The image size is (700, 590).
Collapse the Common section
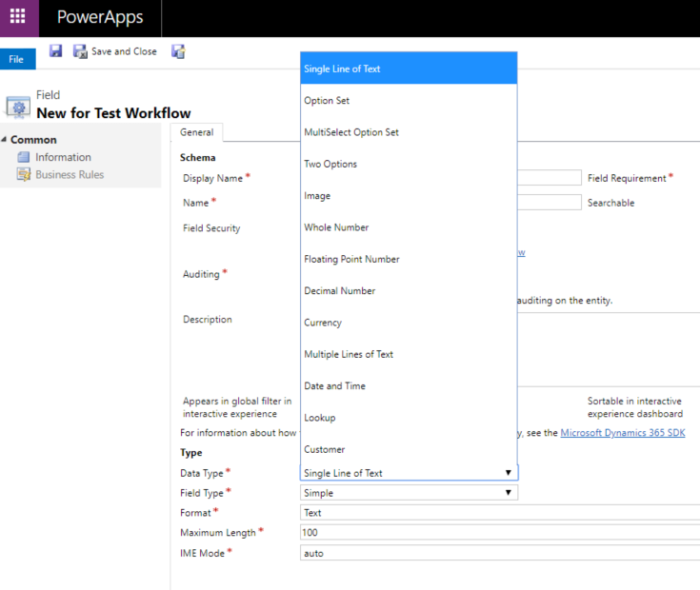coord(4,140)
